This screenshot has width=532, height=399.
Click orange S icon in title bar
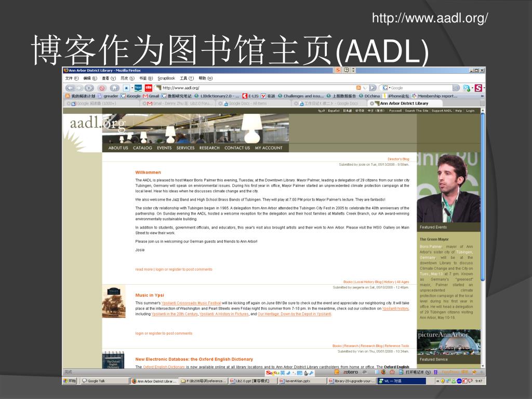coord(338,70)
